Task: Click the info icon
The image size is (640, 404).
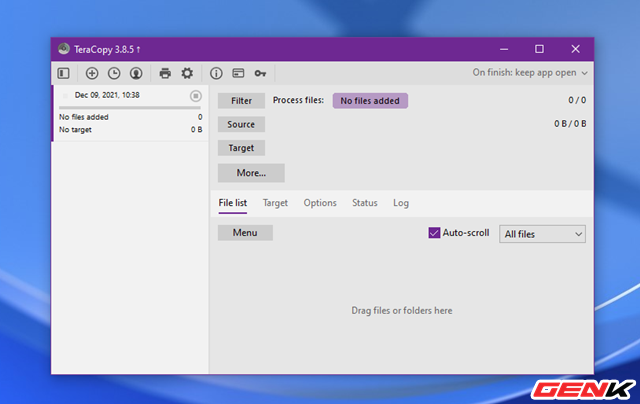Action: [216, 73]
